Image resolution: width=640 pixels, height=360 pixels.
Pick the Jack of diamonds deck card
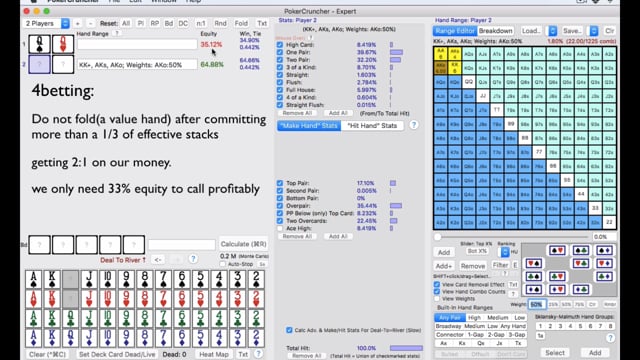(x=89, y=338)
